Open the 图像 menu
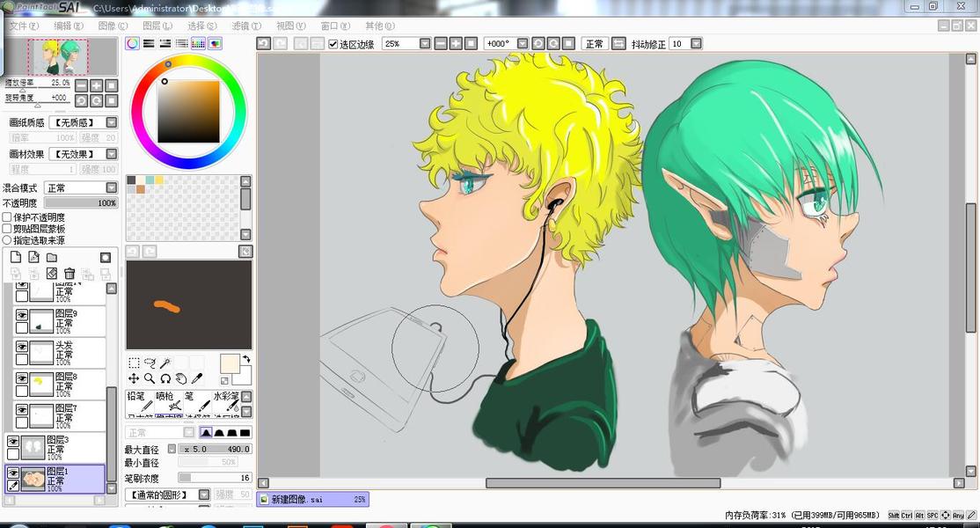The height and width of the screenshot is (528, 980). pos(113,26)
